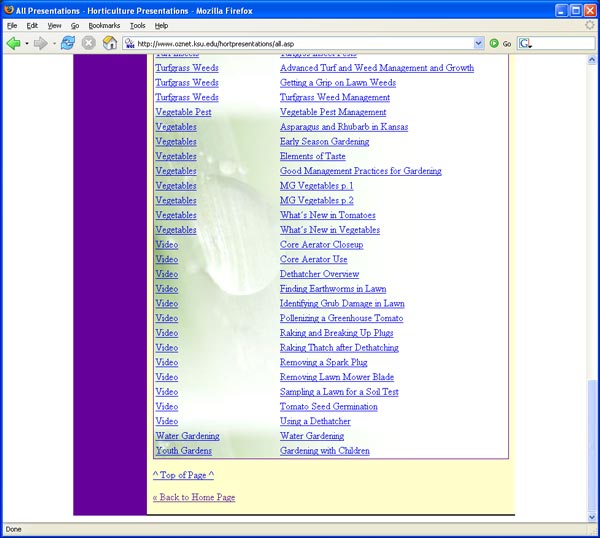The image size is (600, 538).
Task: Open Core Aerator Closeup video link
Action: pyautogui.click(x=321, y=245)
